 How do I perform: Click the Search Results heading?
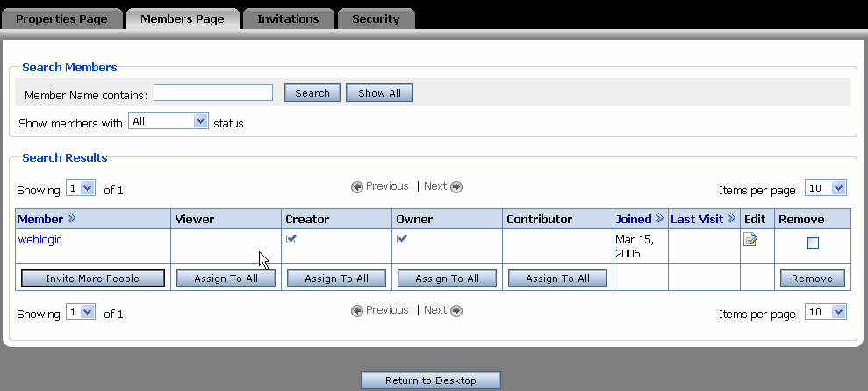click(65, 158)
